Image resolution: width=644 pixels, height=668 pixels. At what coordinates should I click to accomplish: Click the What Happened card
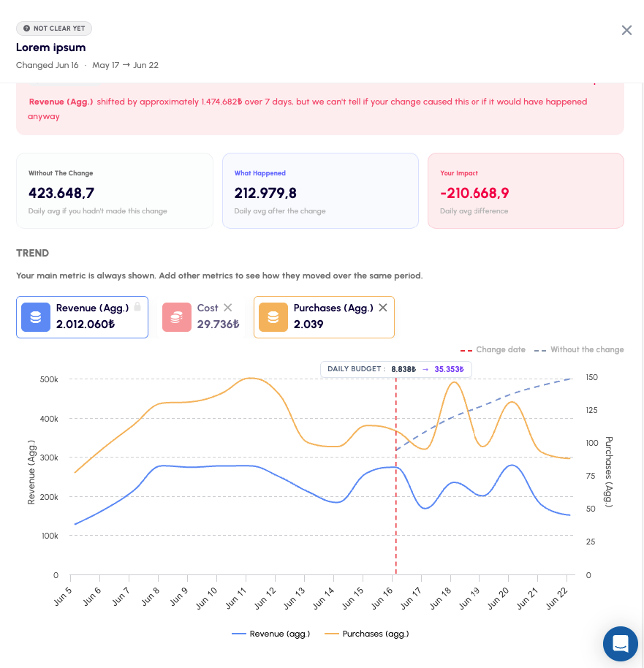320,191
